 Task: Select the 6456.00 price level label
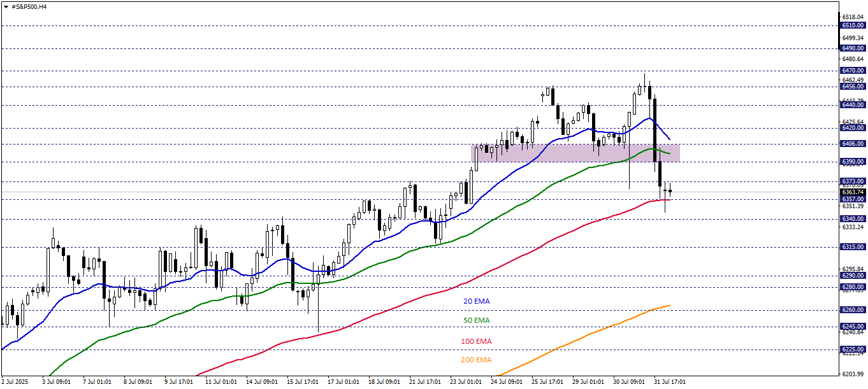pyautogui.click(x=853, y=86)
